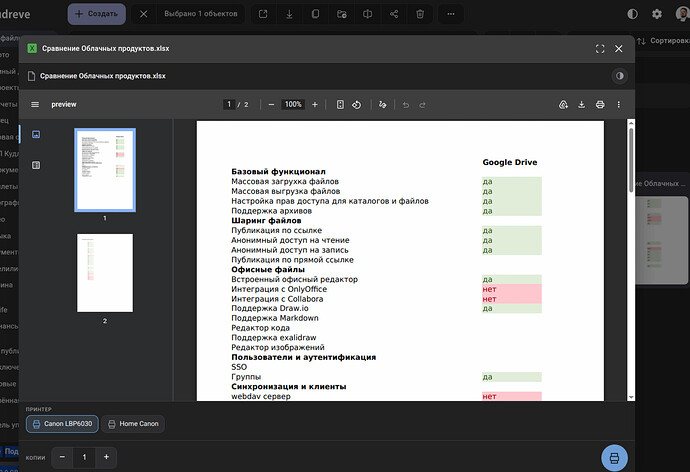
Task: Toggle dark mode in Cloudreve header
Action: (x=632, y=14)
